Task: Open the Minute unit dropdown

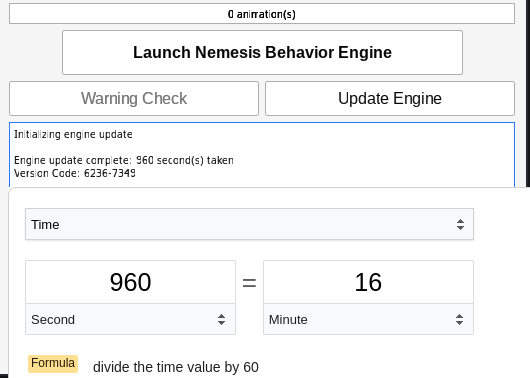Action: pyautogui.click(x=368, y=319)
